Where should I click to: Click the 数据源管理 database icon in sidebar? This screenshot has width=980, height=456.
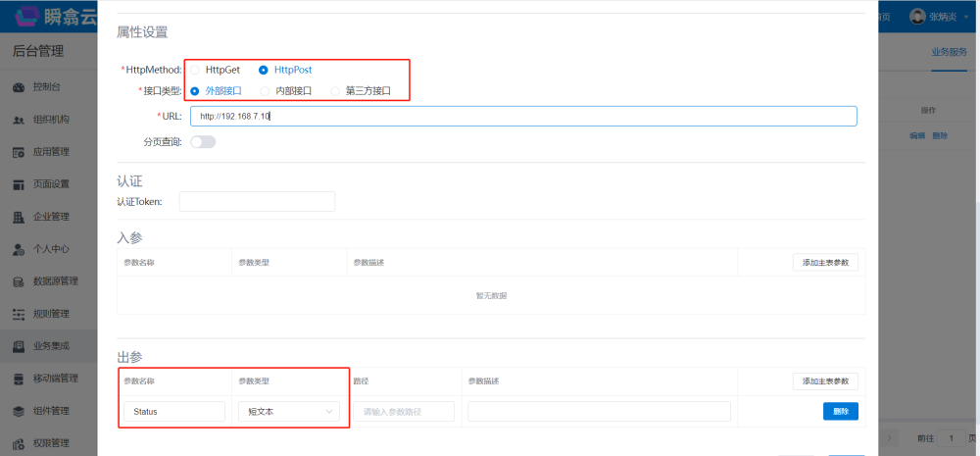point(19,281)
